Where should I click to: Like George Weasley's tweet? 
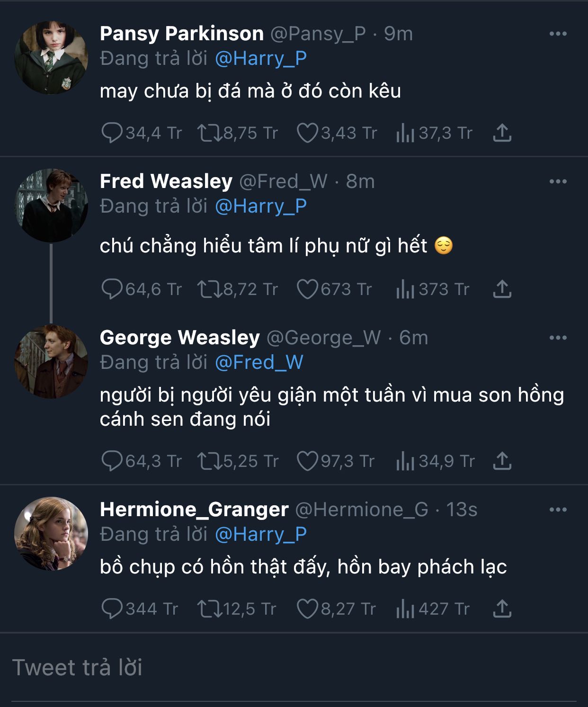(307, 461)
